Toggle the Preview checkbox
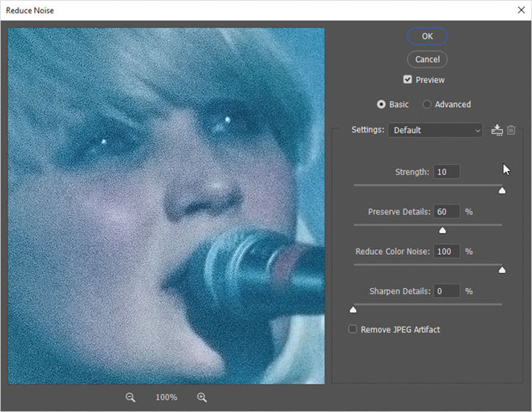This screenshot has width=532, height=412. [407, 79]
